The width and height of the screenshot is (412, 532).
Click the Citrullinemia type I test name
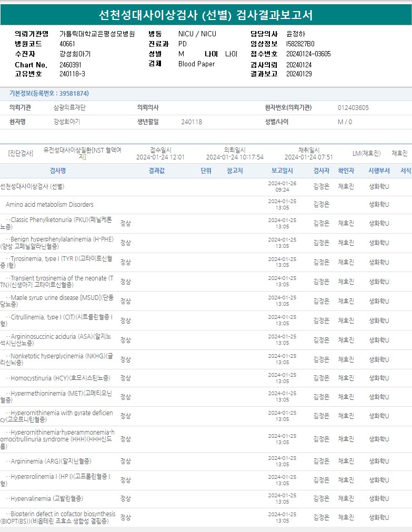click(58, 320)
